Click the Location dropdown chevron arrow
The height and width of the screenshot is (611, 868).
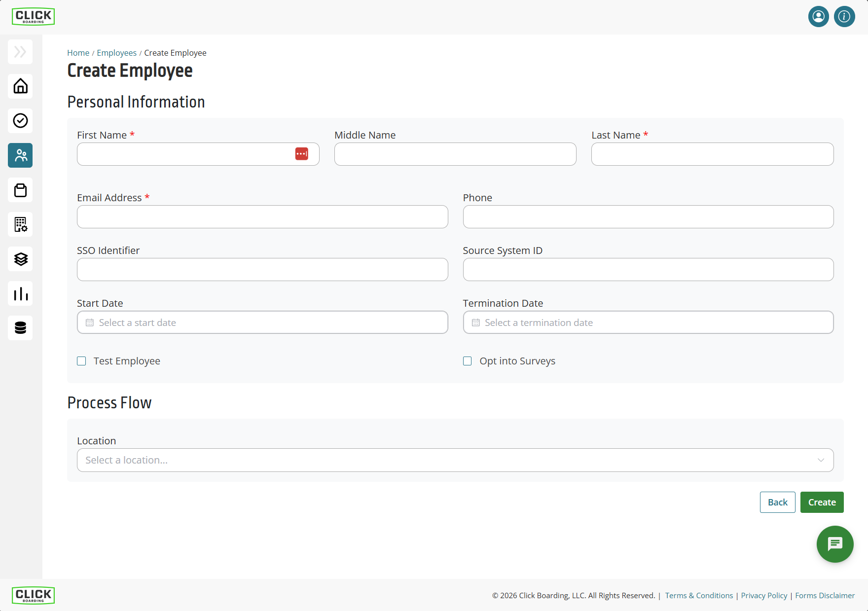pyautogui.click(x=821, y=460)
